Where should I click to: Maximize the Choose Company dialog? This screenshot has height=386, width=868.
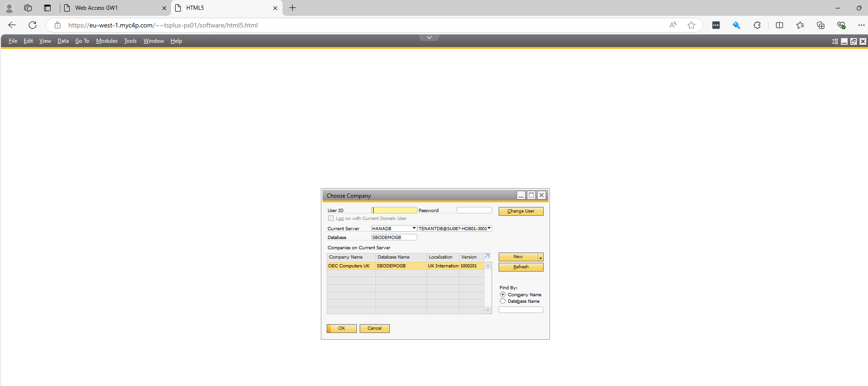[532, 195]
